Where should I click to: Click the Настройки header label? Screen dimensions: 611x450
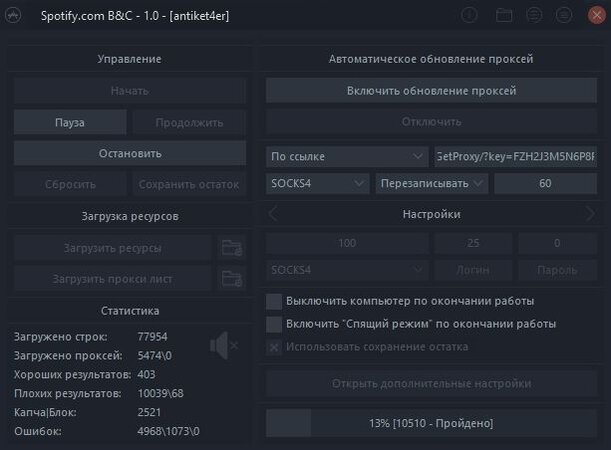[431, 214]
